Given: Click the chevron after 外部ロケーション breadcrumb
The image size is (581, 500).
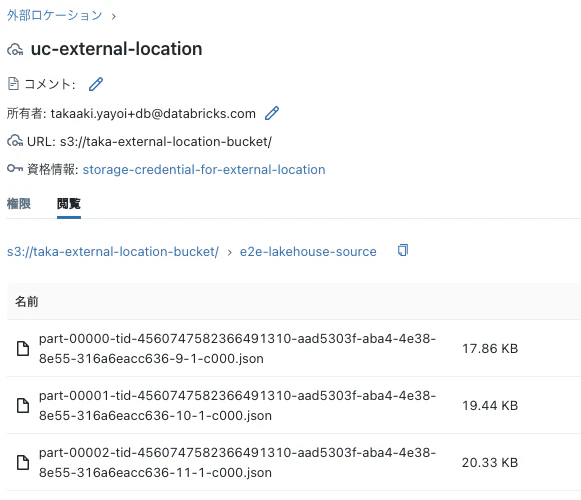Looking at the screenshot, I should pos(114,16).
